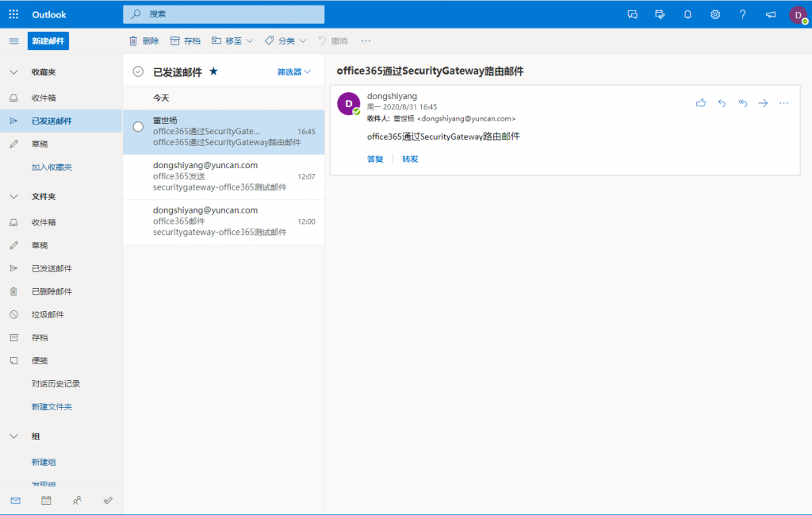Image resolution: width=812 pixels, height=515 pixels.
Task: Open 收件箱 under folders
Action: 61,222
